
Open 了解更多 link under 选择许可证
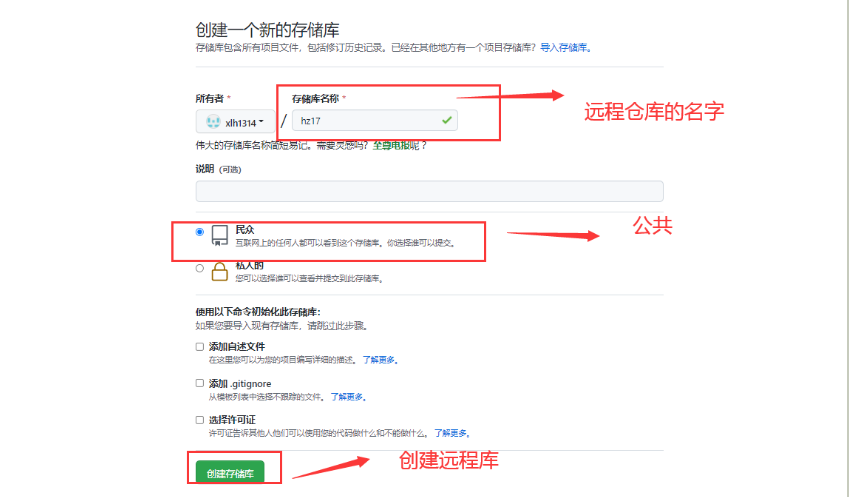[x=452, y=433]
